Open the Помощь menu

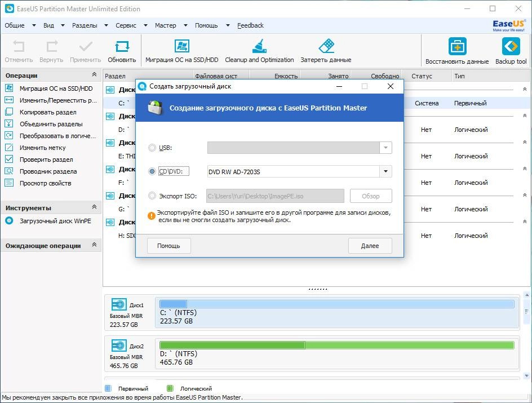tap(206, 25)
